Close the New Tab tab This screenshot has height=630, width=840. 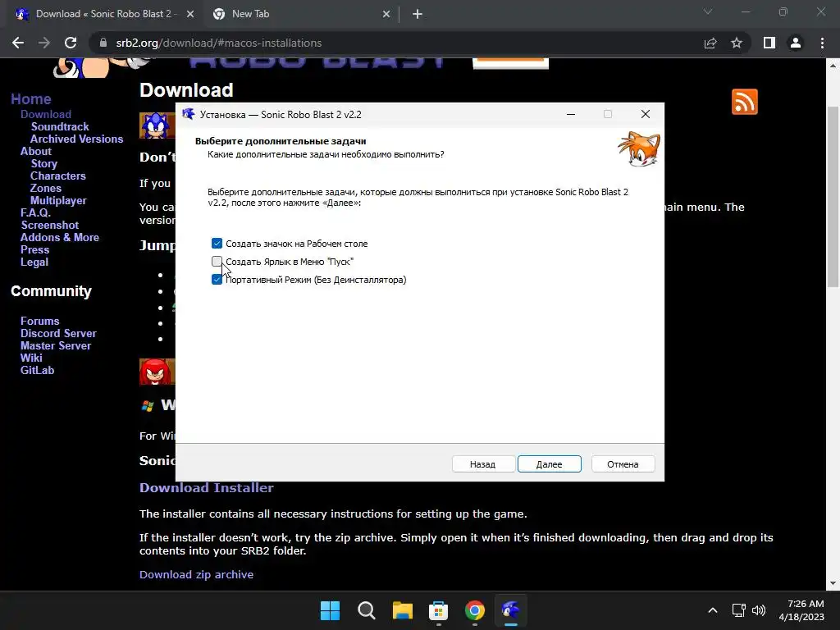386,14
